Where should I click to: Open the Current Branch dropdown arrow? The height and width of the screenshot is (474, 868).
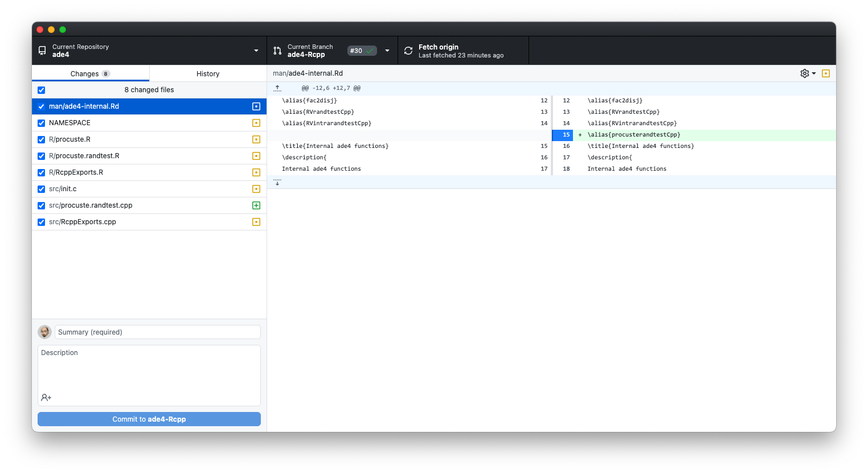(387, 51)
